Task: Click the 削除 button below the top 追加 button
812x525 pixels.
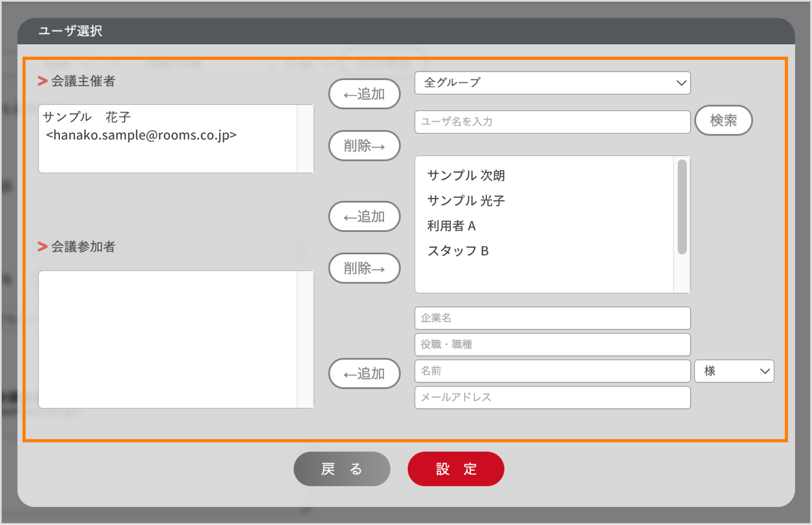Action: point(364,146)
